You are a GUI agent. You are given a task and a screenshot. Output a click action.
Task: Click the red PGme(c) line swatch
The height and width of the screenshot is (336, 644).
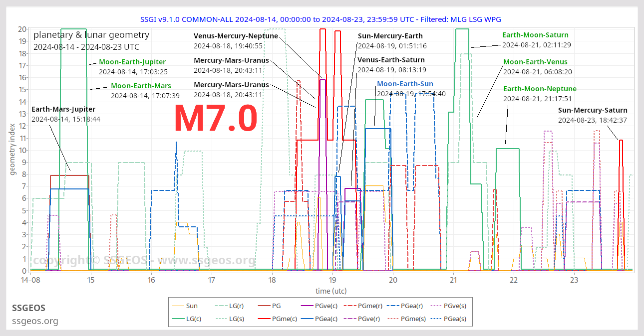[265, 319]
